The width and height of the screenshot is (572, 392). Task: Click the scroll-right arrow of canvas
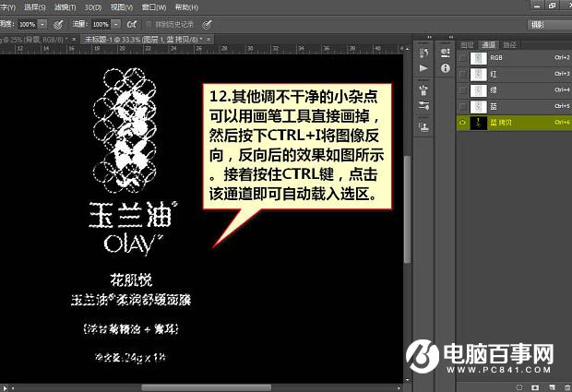click(399, 388)
